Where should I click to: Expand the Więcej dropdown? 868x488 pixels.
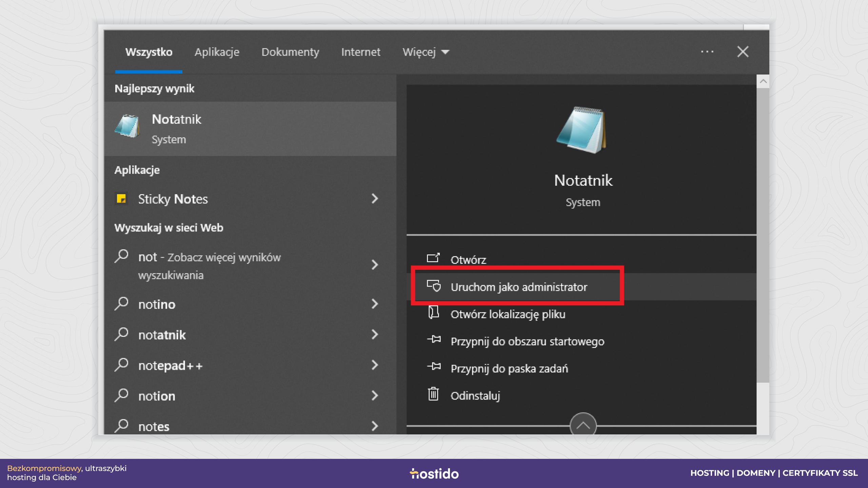click(x=426, y=52)
